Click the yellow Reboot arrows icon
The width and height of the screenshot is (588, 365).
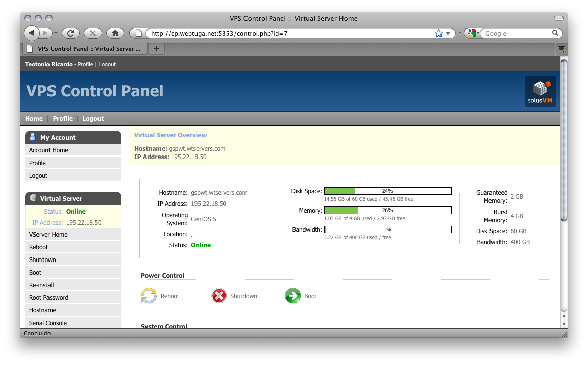tap(149, 296)
